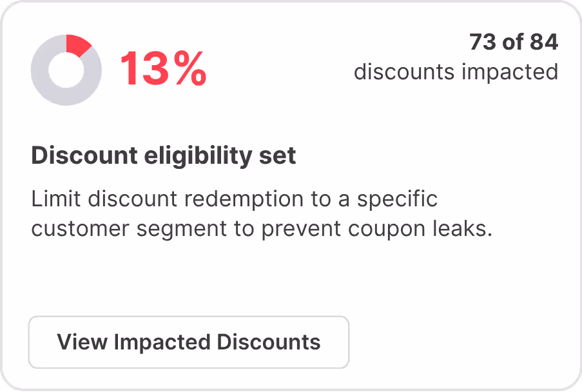Viewport: 582px width, 392px height.
Task: Click the 'Discount eligibility set' heading
Action: [x=164, y=155]
